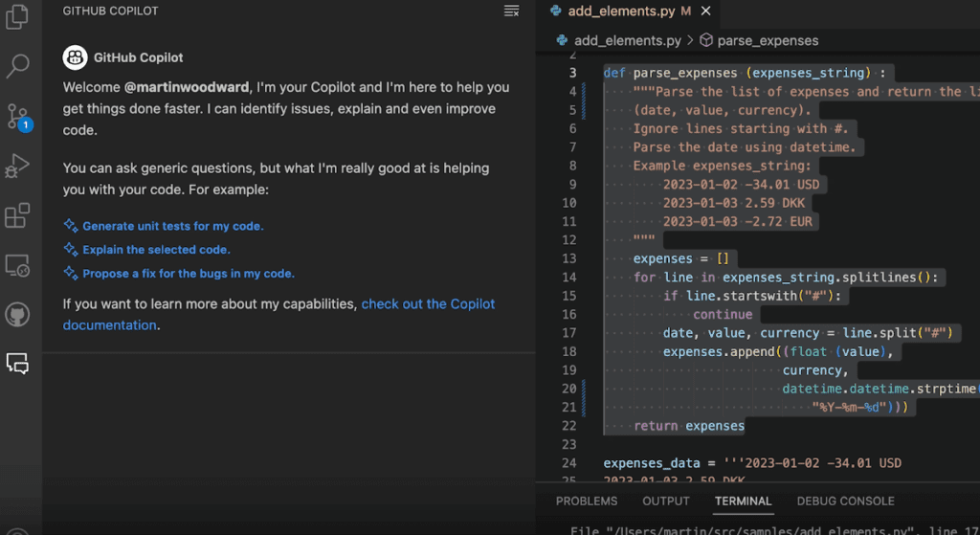The image size is (980, 535).
Task: Click 'Explain the selected code' suggestion
Action: (x=156, y=250)
